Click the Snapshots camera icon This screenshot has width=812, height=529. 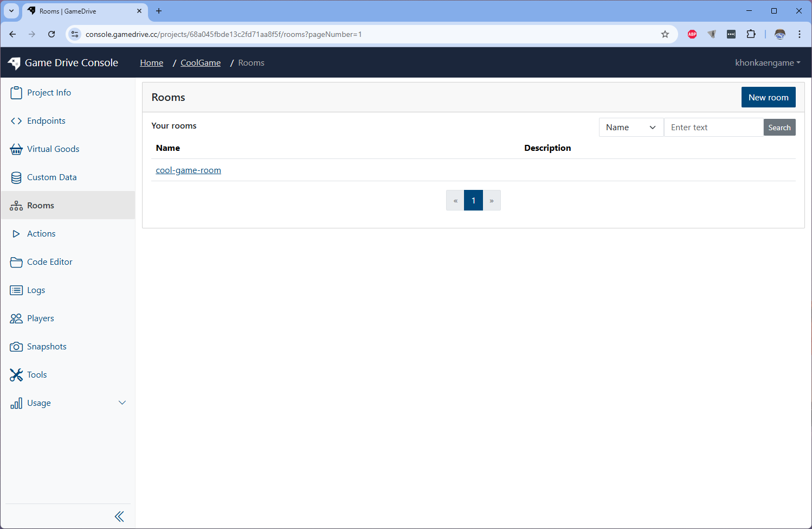coord(16,347)
